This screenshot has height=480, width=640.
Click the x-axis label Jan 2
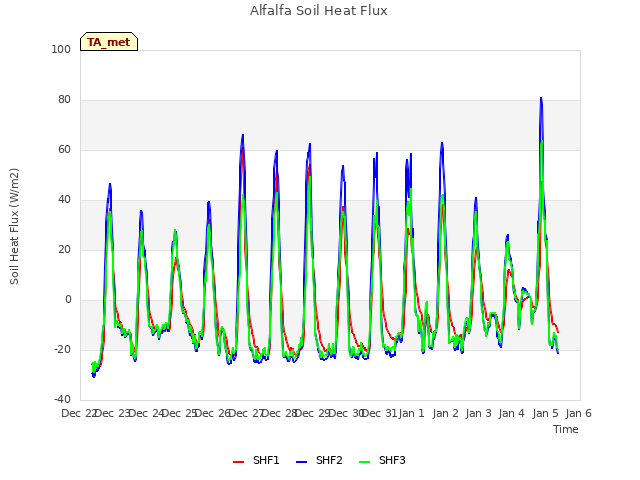(446, 413)
